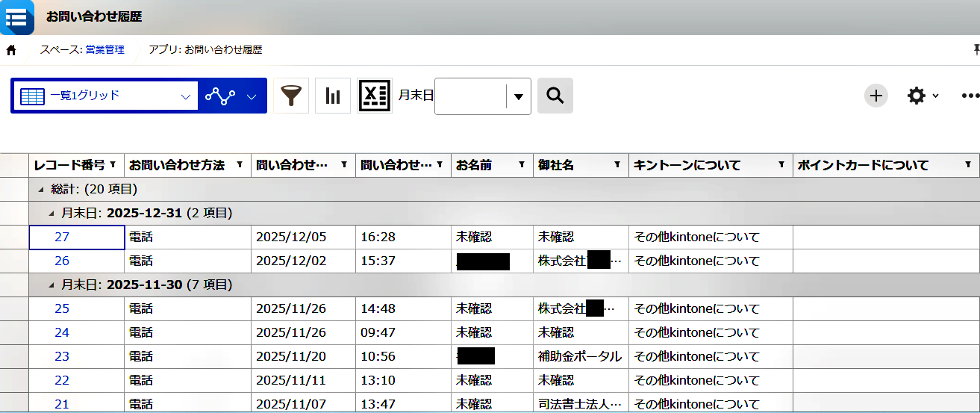Open record number 27 link
This screenshot has width=980, height=413.
62,237
